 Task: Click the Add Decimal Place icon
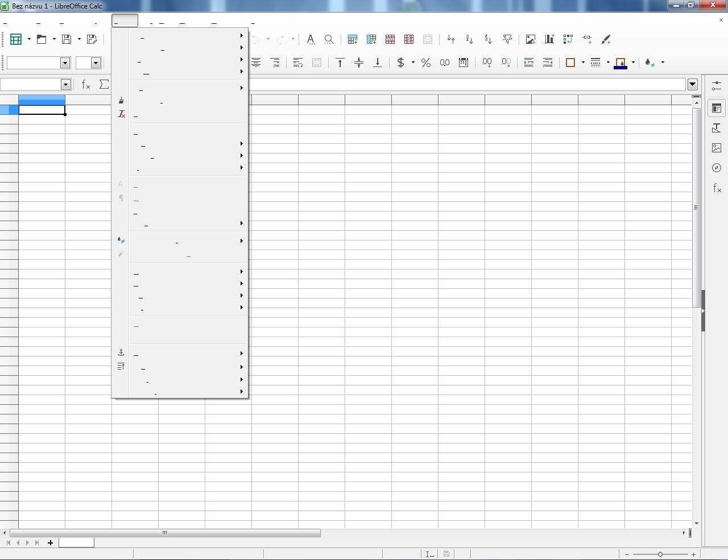pyautogui.click(x=487, y=63)
